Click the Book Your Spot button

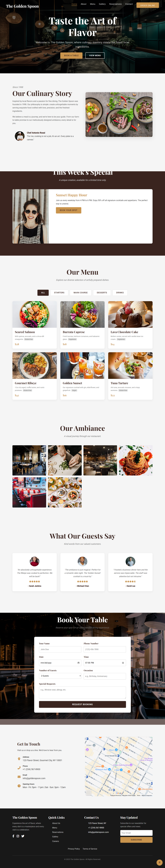(x=68, y=210)
